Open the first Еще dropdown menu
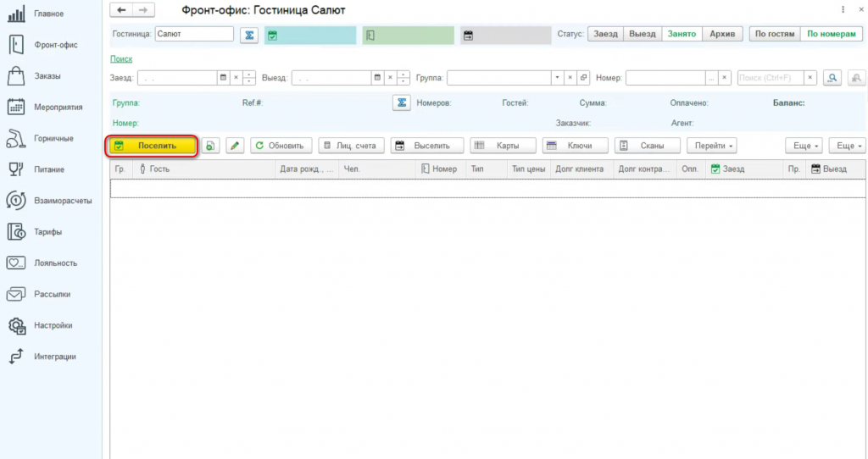Viewport: 868px width, 459px height. (804, 146)
